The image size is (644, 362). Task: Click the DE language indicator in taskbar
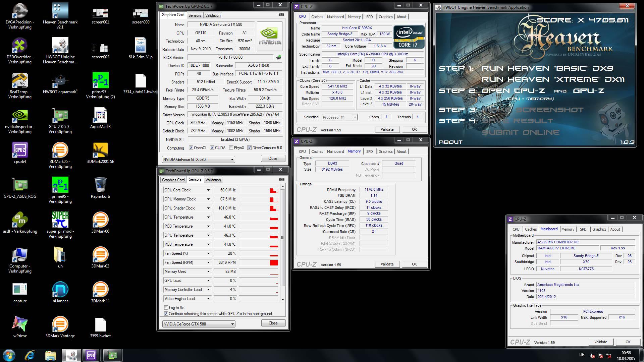pos(582,355)
